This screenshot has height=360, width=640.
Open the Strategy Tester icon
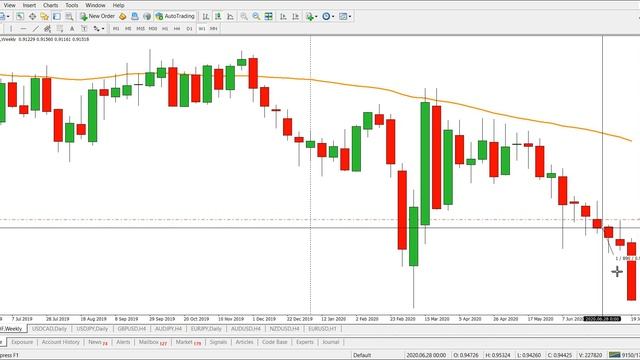pyautogui.click(x=69, y=16)
